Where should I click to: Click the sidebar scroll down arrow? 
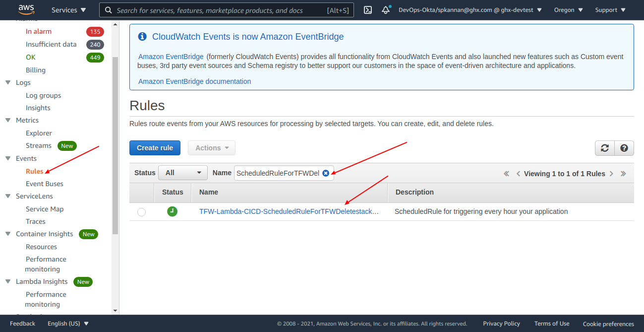point(116,311)
